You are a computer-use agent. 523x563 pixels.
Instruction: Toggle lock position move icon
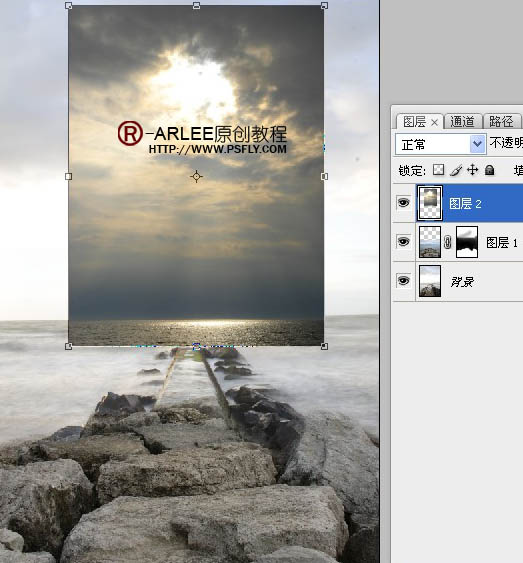tap(473, 170)
